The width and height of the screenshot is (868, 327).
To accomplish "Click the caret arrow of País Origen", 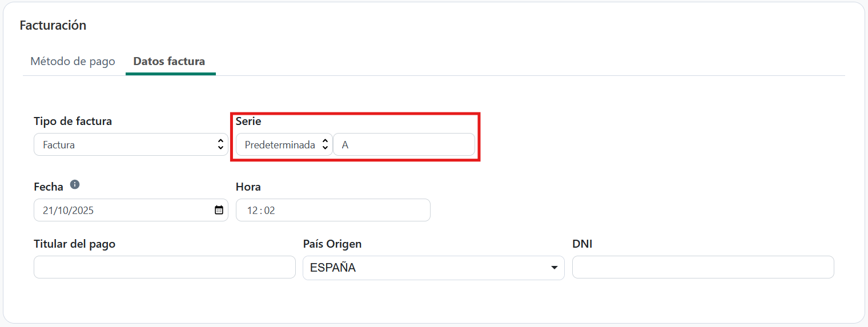I will (x=554, y=268).
